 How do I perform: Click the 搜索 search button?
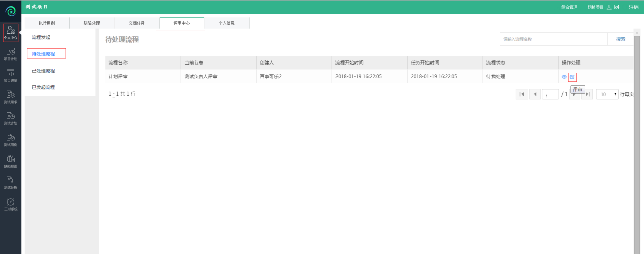point(621,39)
